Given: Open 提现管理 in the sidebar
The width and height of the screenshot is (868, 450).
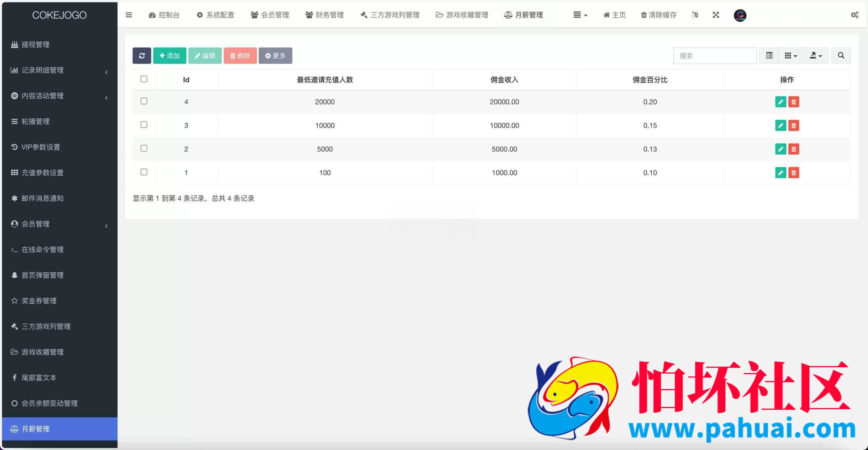Looking at the screenshot, I should (60, 44).
